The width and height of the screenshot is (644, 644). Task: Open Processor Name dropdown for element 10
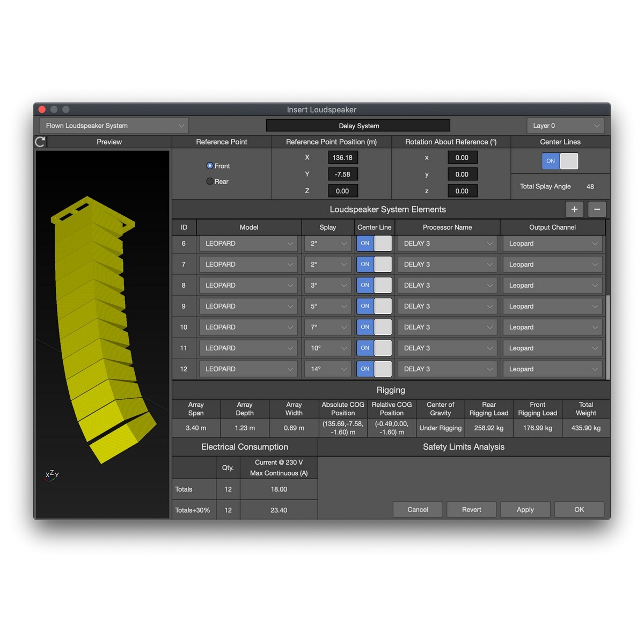pyautogui.click(x=447, y=327)
